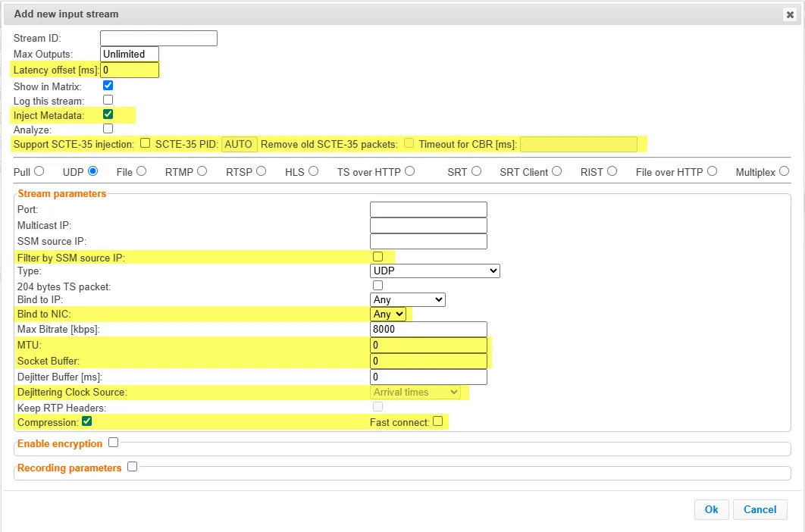Click the Stream ID input field
805x532 pixels.
pos(158,38)
